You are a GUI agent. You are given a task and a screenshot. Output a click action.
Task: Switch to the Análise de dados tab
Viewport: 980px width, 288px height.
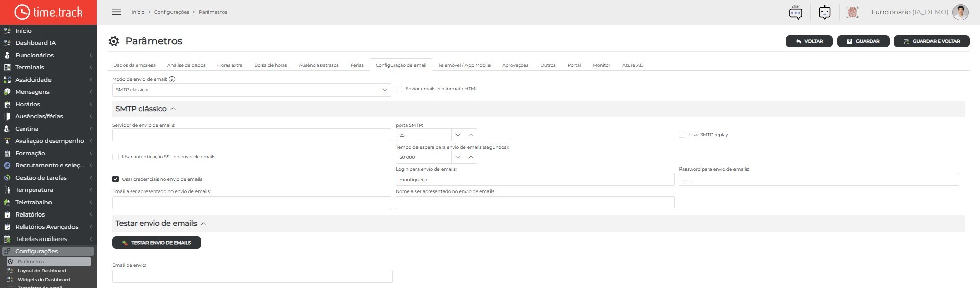[186, 65]
